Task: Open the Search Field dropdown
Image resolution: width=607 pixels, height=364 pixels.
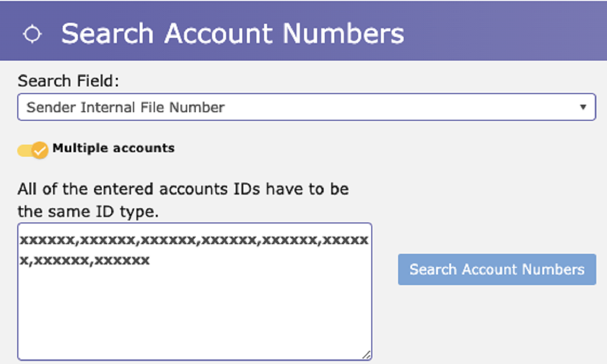Action: tap(306, 107)
